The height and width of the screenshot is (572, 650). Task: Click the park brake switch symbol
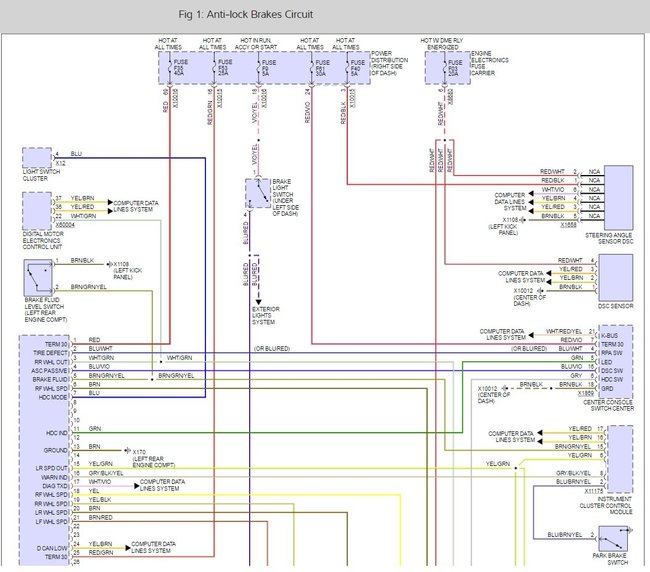613,538
